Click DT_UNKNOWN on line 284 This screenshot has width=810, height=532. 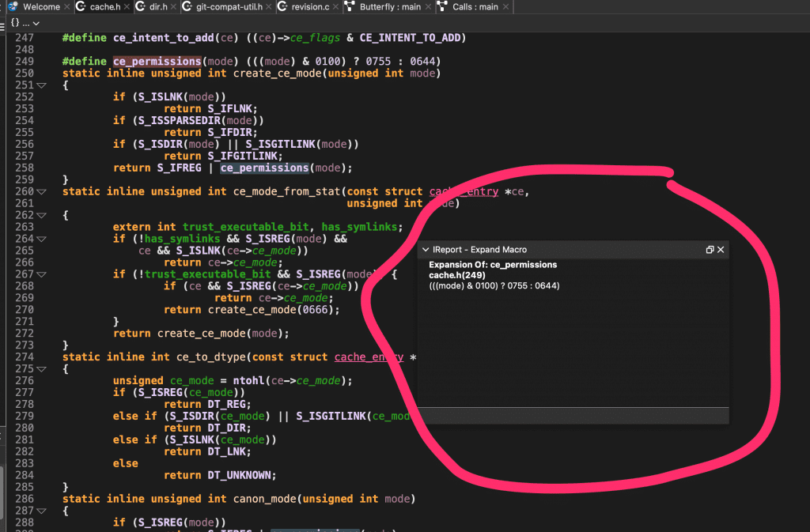click(x=239, y=475)
